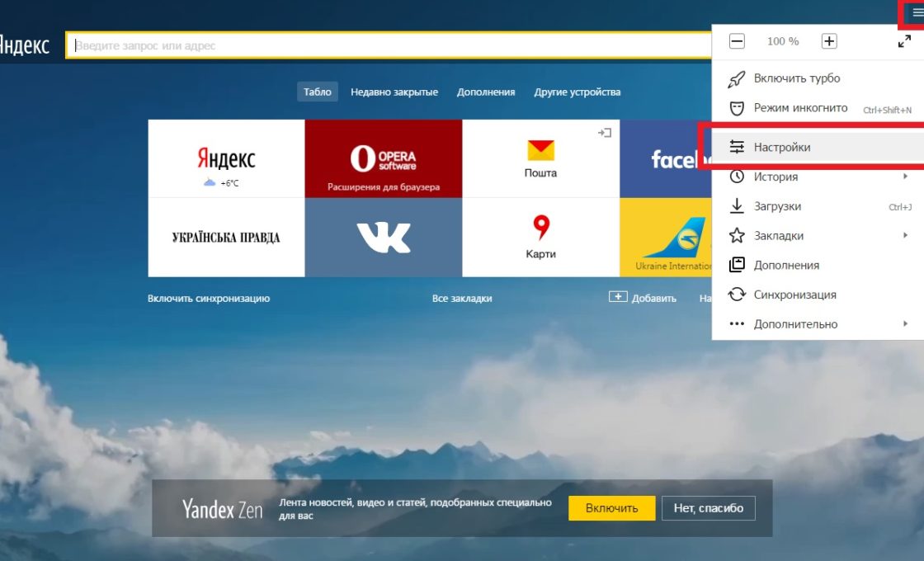Open Настройки from the menu
This screenshot has height=561, width=924.
click(818, 147)
